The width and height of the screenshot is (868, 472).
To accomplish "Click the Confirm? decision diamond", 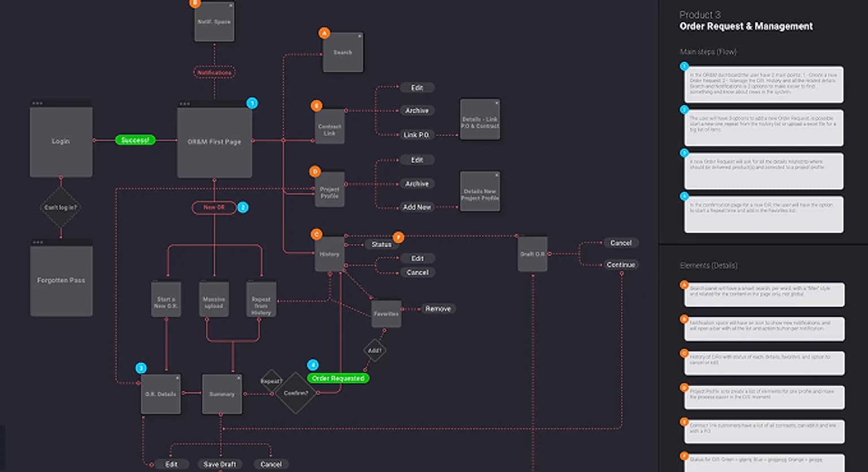I will [296, 393].
